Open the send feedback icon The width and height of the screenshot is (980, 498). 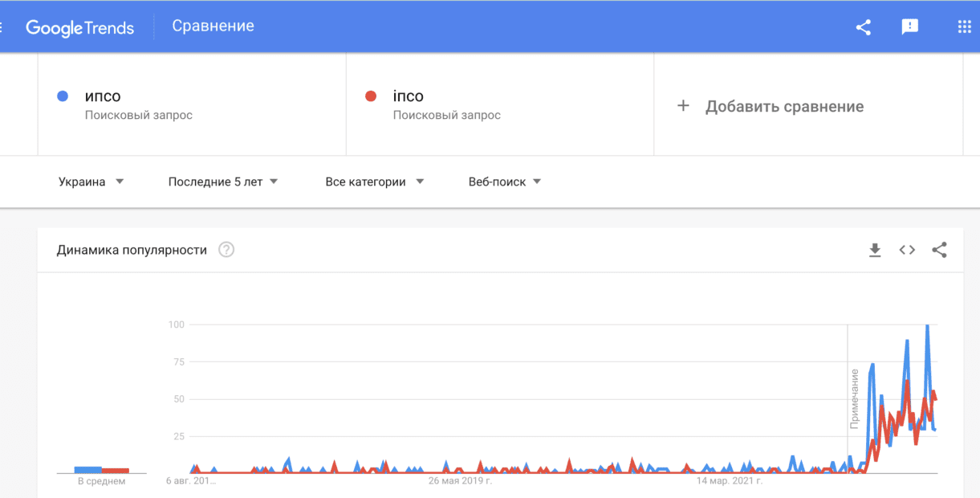[910, 27]
